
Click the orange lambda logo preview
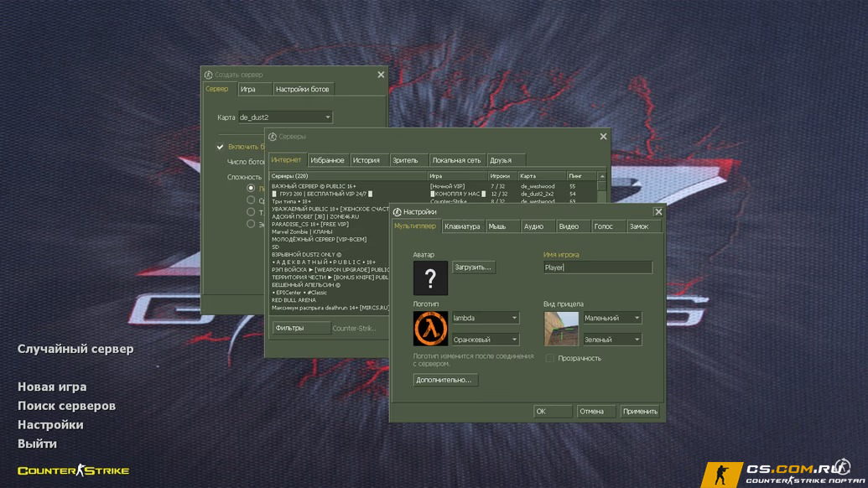click(430, 328)
